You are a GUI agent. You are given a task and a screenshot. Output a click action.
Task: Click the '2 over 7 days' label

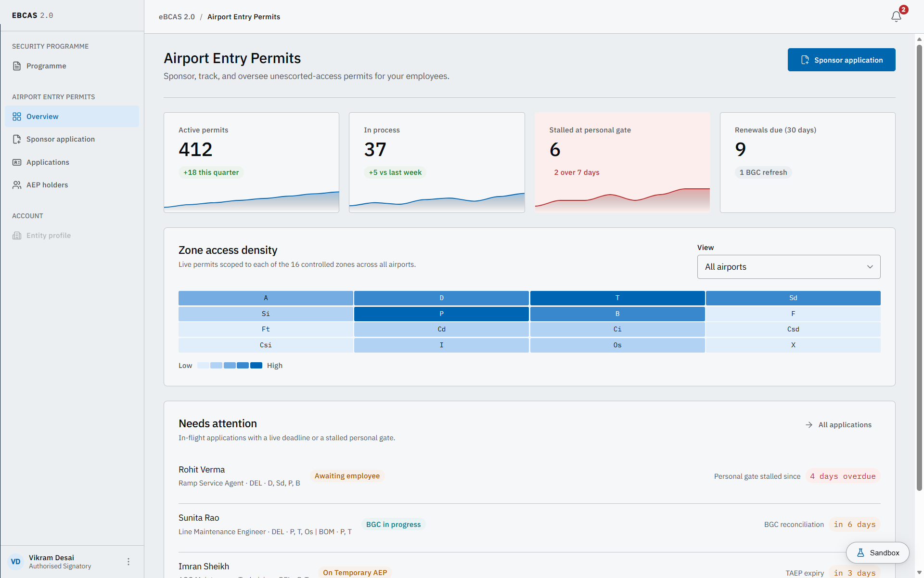(x=577, y=172)
